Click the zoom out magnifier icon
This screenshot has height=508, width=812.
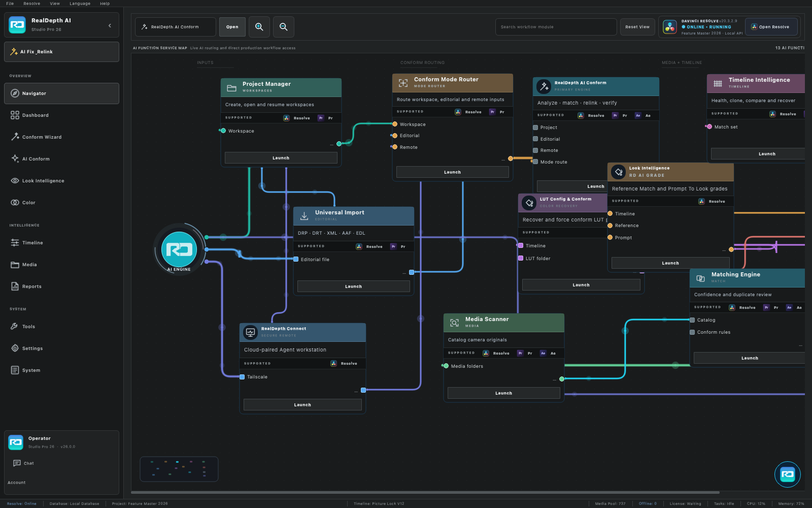pyautogui.click(x=284, y=27)
